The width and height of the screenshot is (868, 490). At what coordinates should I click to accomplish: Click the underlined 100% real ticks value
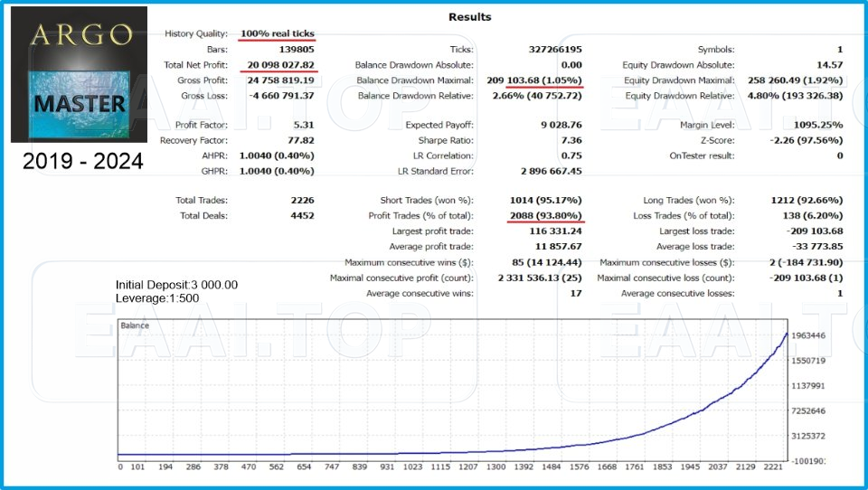(278, 33)
